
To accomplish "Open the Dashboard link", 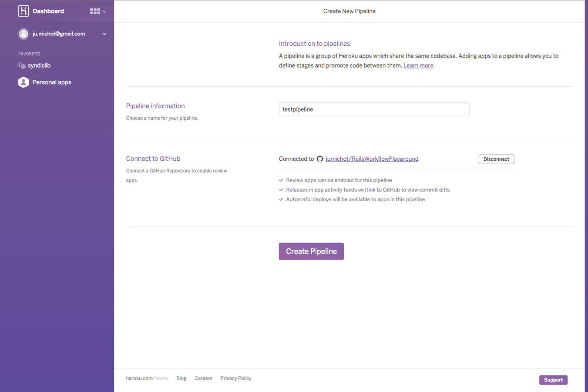I will tap(48, 11).
